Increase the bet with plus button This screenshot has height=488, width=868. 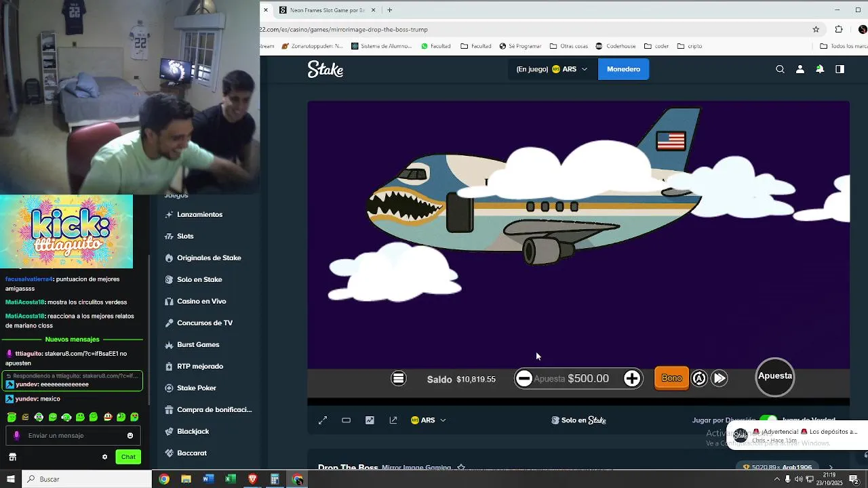632,378
